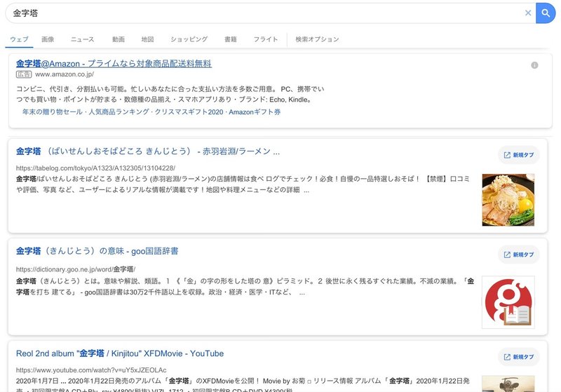
Task: Open the 人気商品ランキング sitelink
Action: [119, 112]
